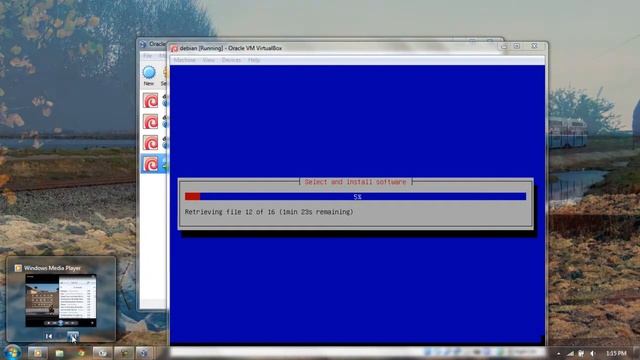Open the Windows Start menu orb
640x360 pixels.
point(12,352)
